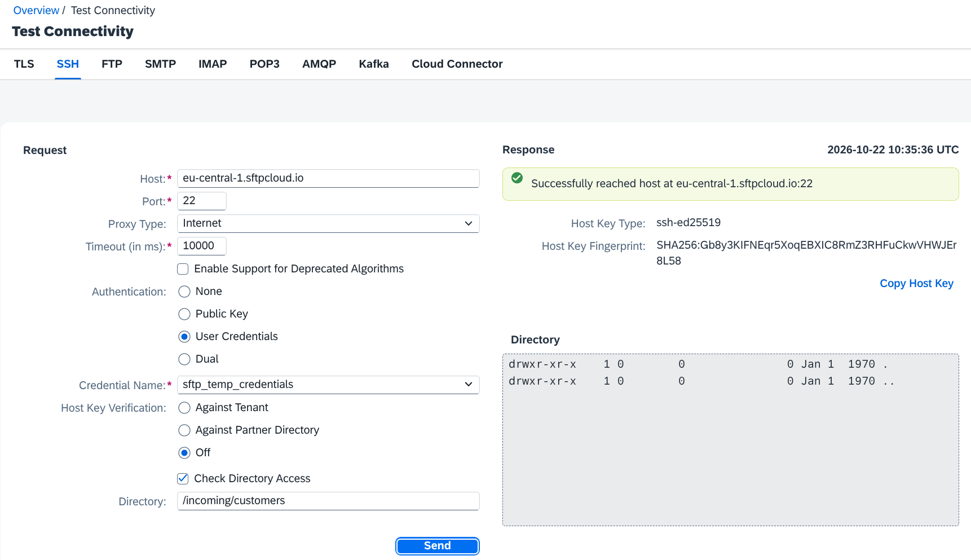The image size is (971, 560).
Task: Select the POP3 tab
Action: pyautogui.click(x=264, y=64)
